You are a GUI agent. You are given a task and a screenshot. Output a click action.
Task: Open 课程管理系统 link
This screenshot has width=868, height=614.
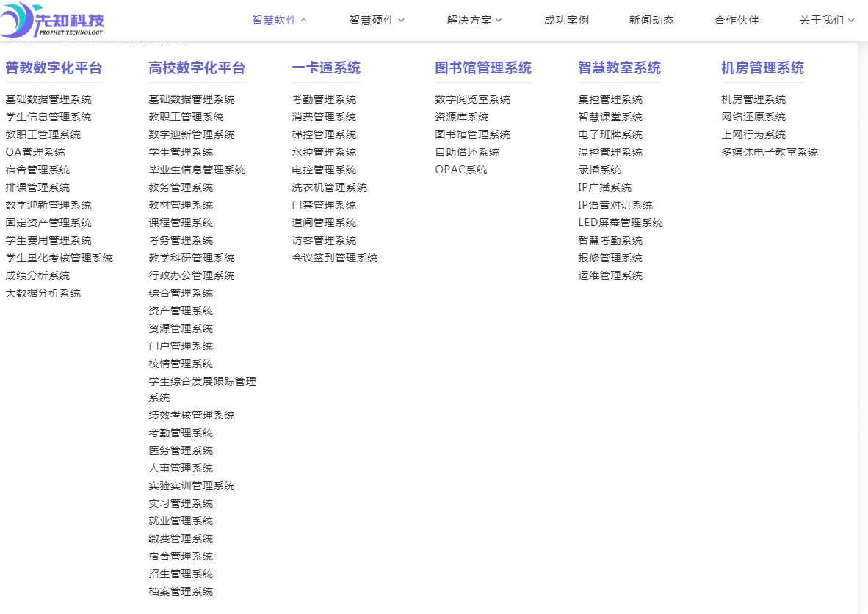point(181,223)
